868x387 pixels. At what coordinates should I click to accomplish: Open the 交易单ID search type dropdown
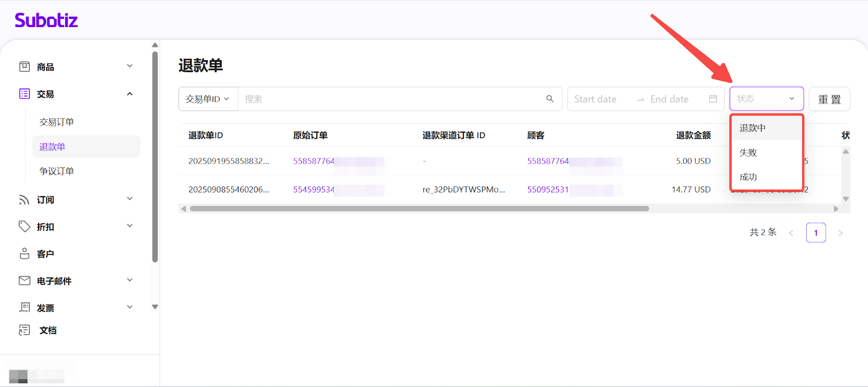pyautogui.click(x=208, y=99)
